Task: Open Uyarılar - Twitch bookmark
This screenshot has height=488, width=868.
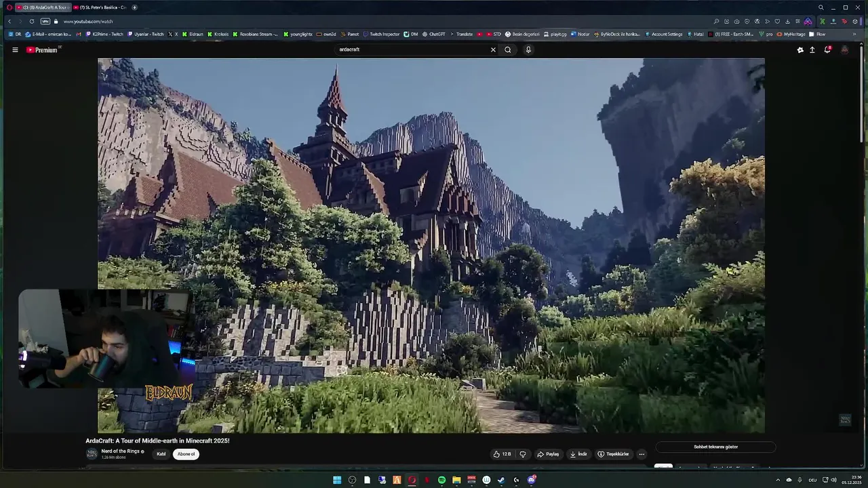Action: tap(145, 34)
